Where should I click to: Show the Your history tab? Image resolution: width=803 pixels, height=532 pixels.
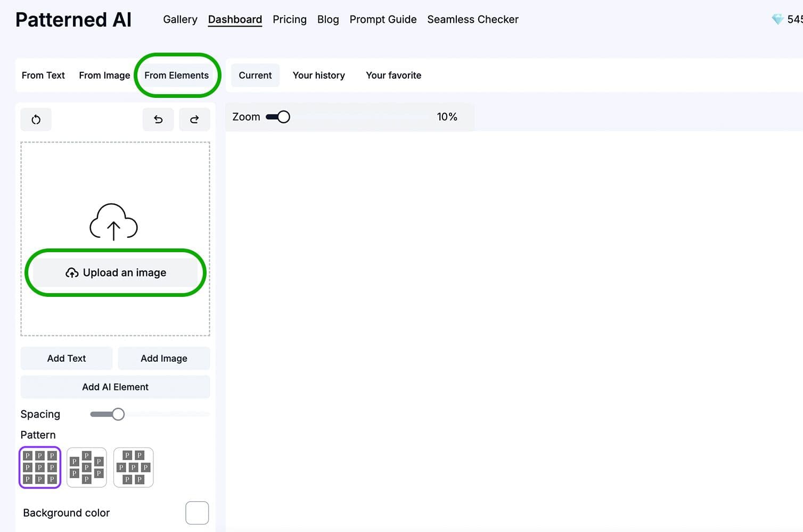click(x=318, y=76)
